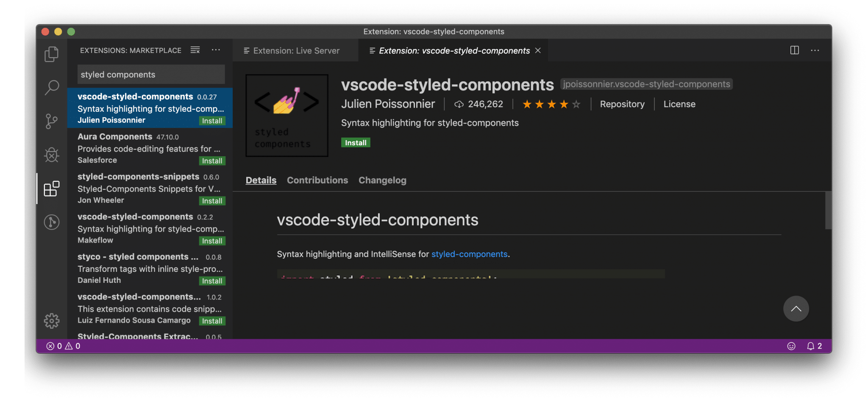
Task: Select the Extensions view icon
Action: (x=52, y=189)
